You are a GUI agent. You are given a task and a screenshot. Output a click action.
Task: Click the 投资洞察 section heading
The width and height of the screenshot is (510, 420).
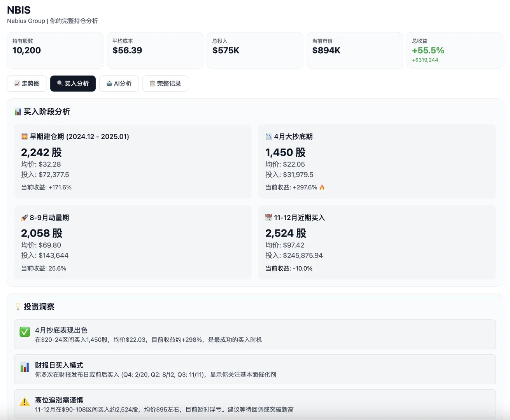click(39, 307)
